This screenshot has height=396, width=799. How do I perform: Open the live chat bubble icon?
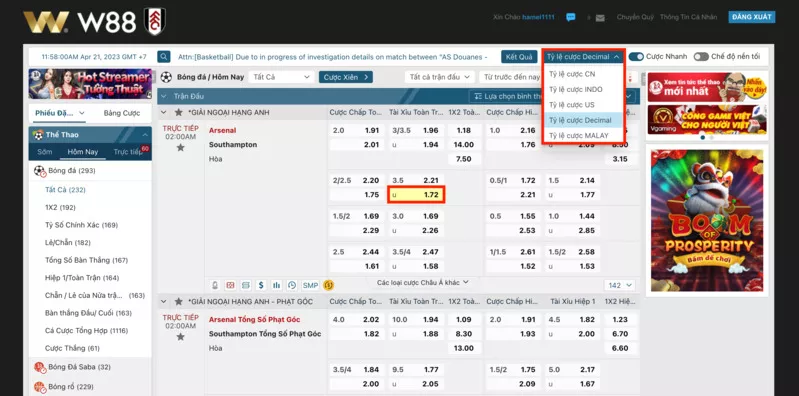[571, 17]
